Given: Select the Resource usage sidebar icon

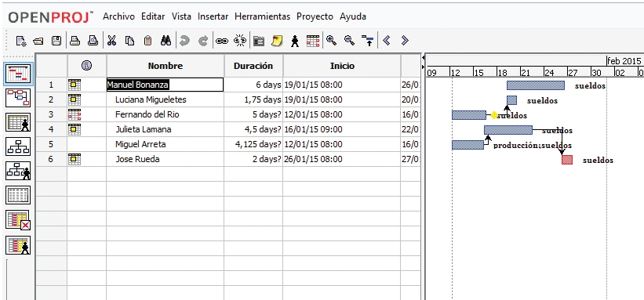Looking at the screenshot, I should click(x=18, y=245).
